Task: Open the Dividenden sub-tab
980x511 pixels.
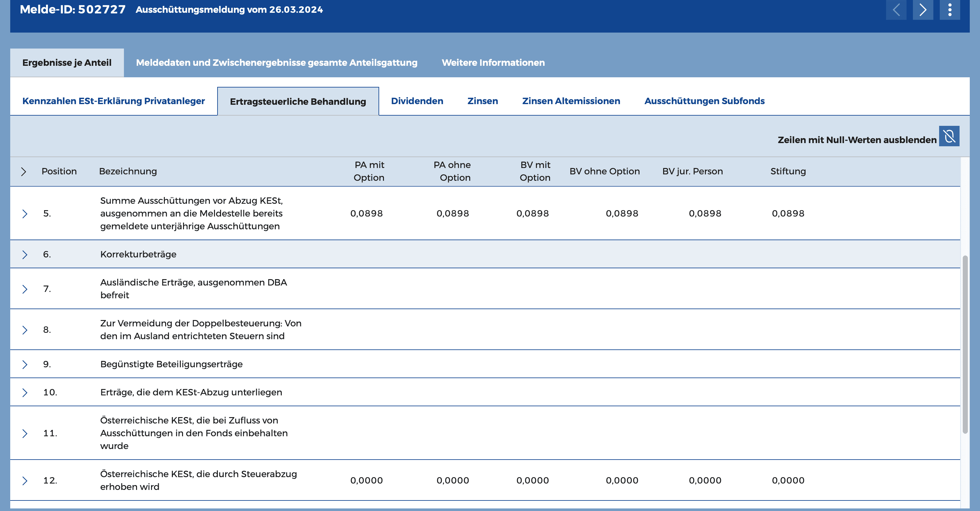Action: point(417,101)
